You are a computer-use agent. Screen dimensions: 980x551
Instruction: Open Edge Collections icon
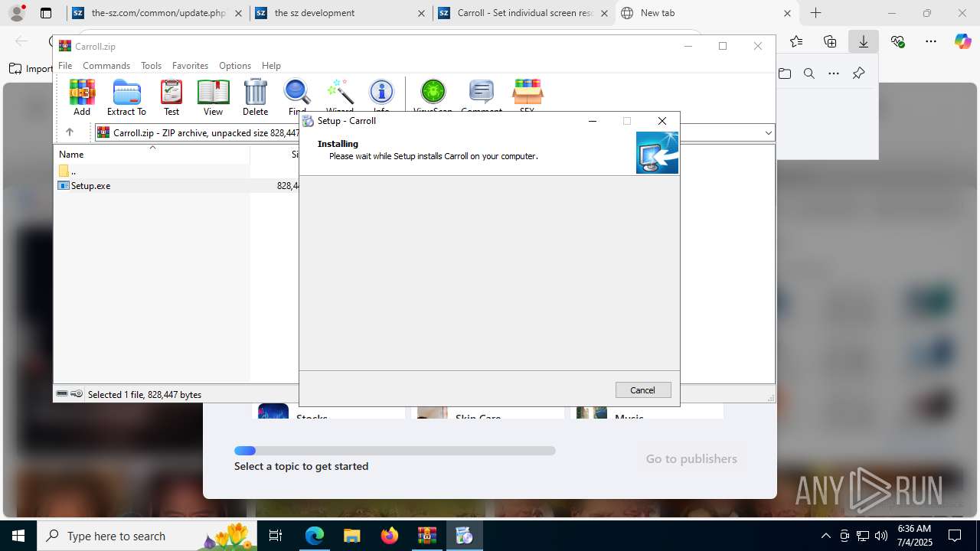coord(830,41)
